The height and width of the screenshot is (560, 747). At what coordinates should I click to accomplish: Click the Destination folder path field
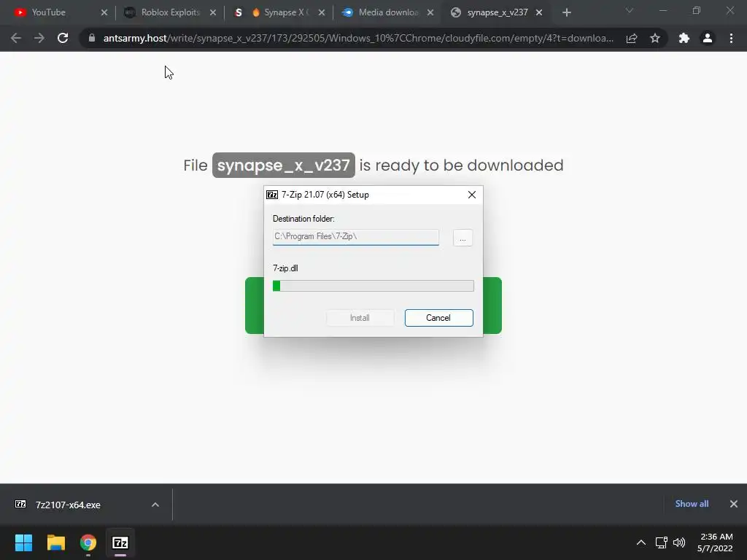[x=356, y=237]
